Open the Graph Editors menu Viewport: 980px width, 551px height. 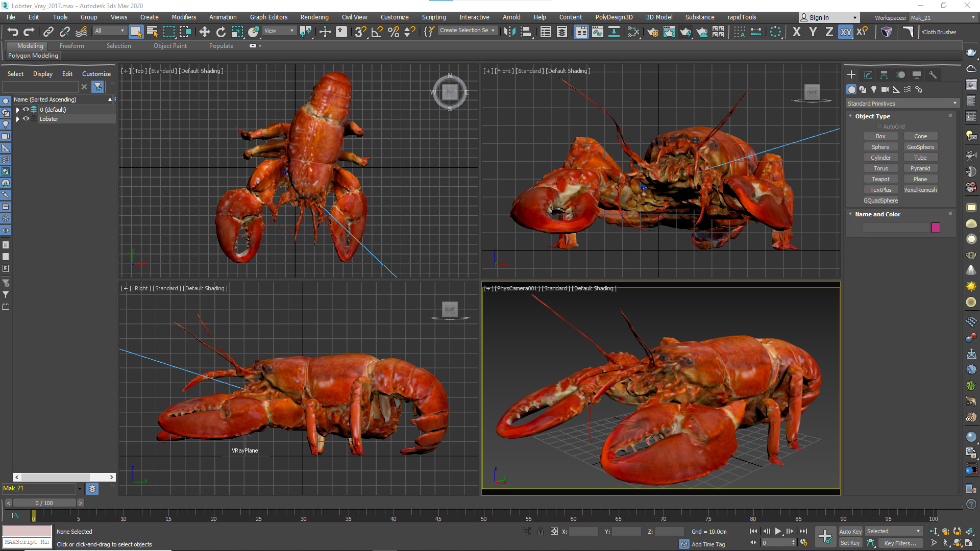pyautogui.click(x=268, y=17)
